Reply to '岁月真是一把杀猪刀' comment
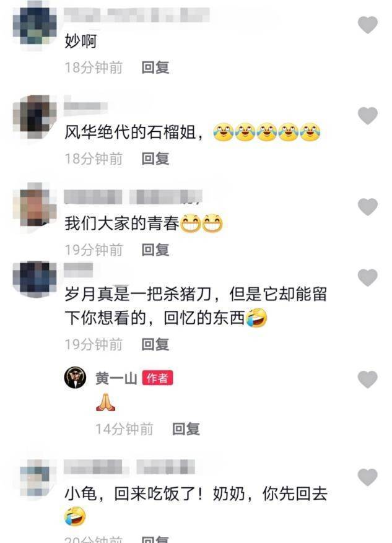The image size is (392, 543). (155, 344)
